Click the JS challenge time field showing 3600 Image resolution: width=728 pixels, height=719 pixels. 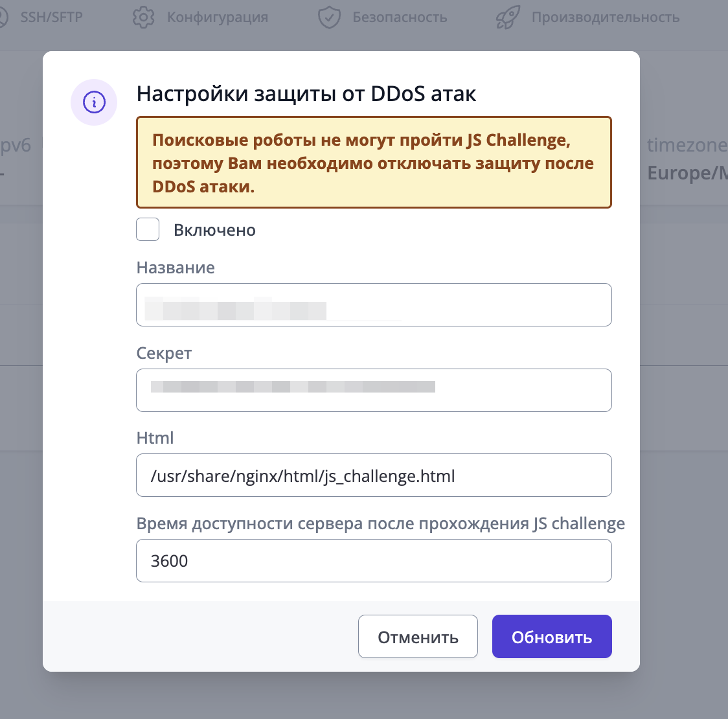[x=374, y=561]
